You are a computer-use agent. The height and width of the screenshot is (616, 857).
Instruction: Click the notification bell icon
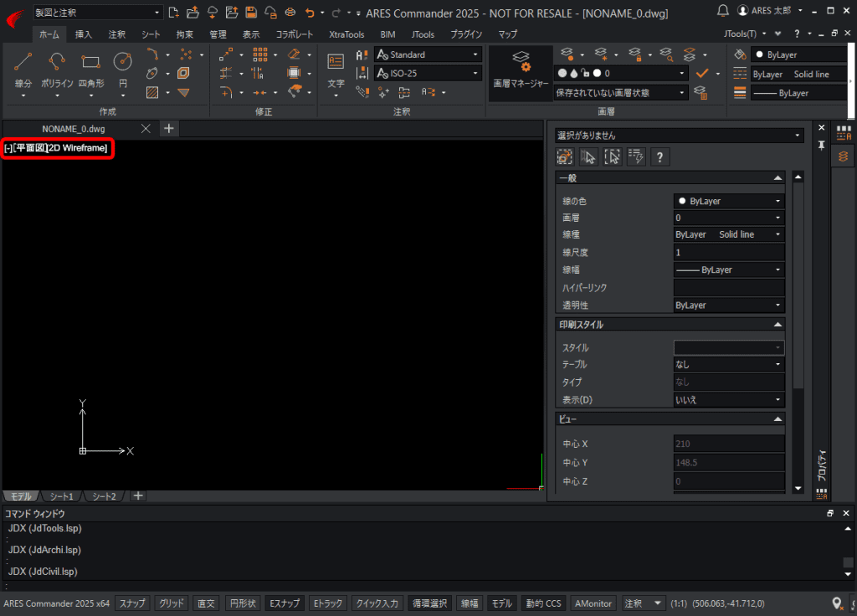coord(723,11)
